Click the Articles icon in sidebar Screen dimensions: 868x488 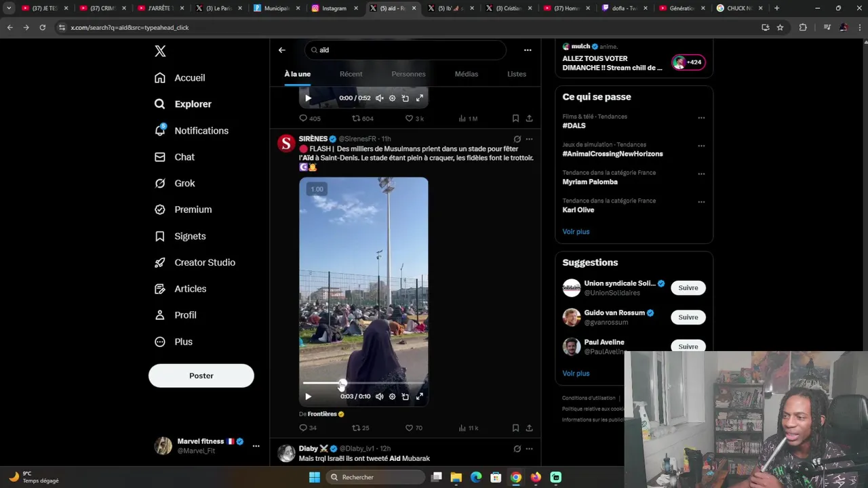[160, 289]
